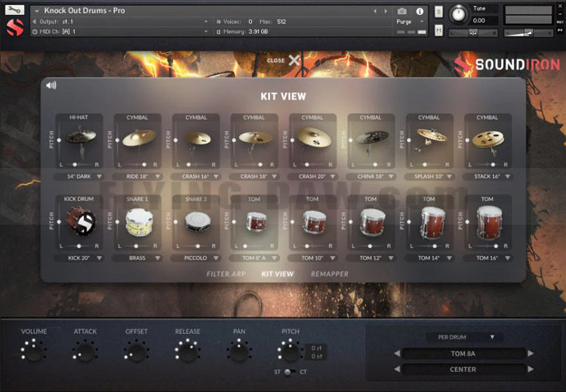This screenshot has height=392, width=566.
Task: Select the Crash 16" cymbal image
Action: pyautogui.click(x=198, y=139)
